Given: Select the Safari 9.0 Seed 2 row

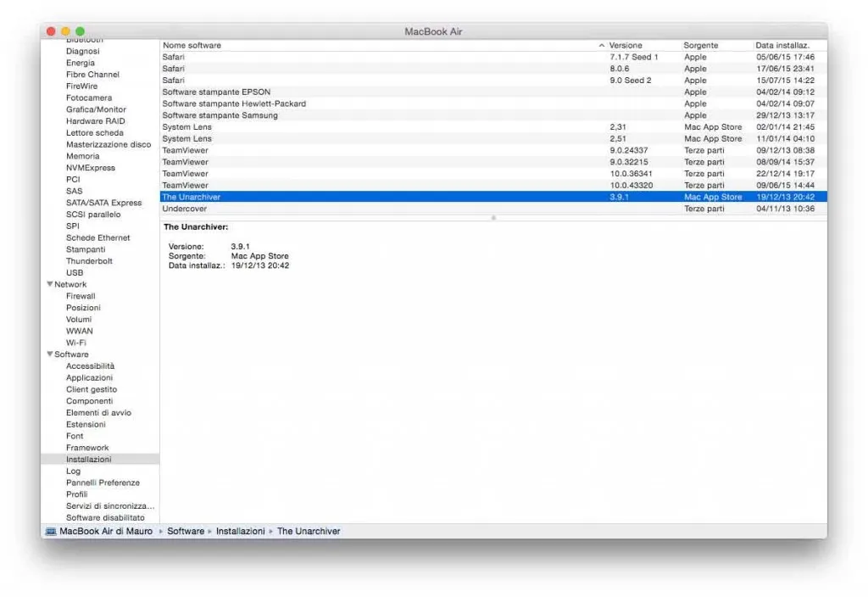Looking at the screenshot, I should coord(493,81).
